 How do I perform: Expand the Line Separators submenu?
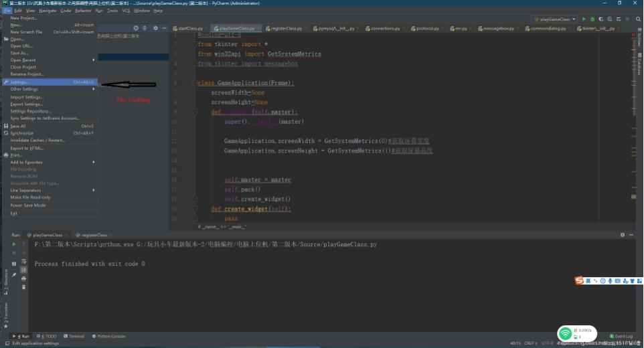click(50, 190)
